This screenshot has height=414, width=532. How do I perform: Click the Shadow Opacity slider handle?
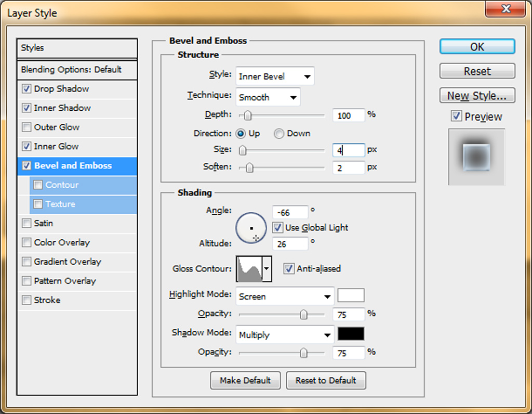[303, 353]
